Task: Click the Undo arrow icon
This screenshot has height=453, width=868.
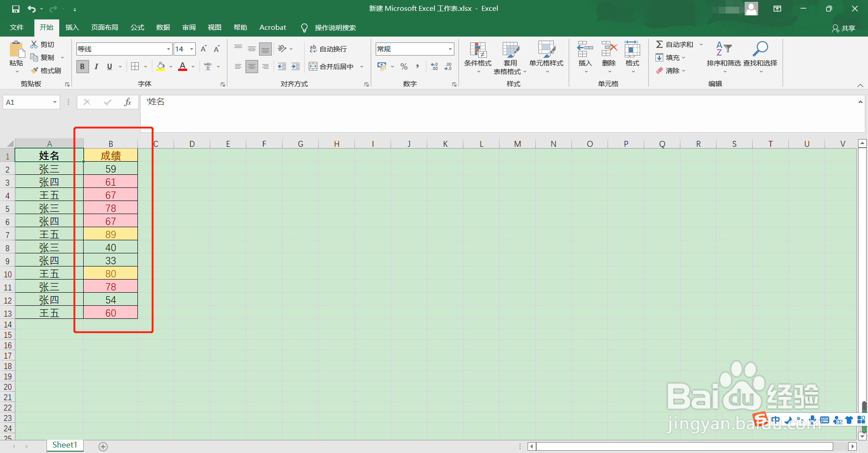Action: pos(32,9)
